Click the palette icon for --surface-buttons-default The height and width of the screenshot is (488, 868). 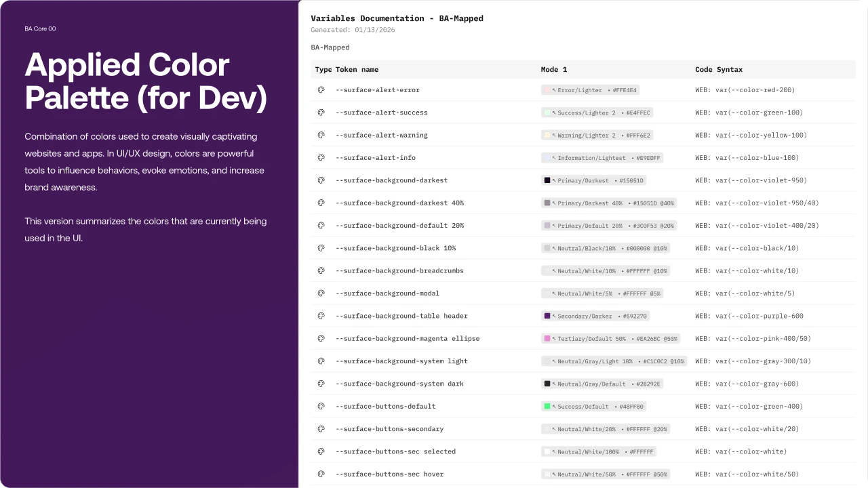pyautogui.click(x=321, y=406)
